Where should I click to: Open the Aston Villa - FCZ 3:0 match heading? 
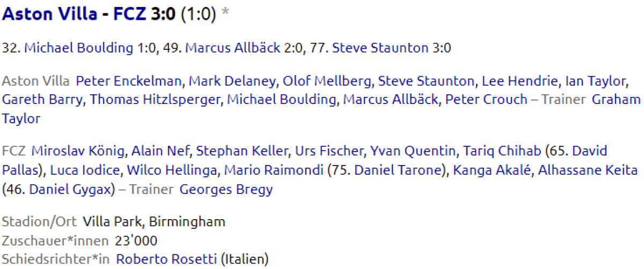click(x=89, y=14)
